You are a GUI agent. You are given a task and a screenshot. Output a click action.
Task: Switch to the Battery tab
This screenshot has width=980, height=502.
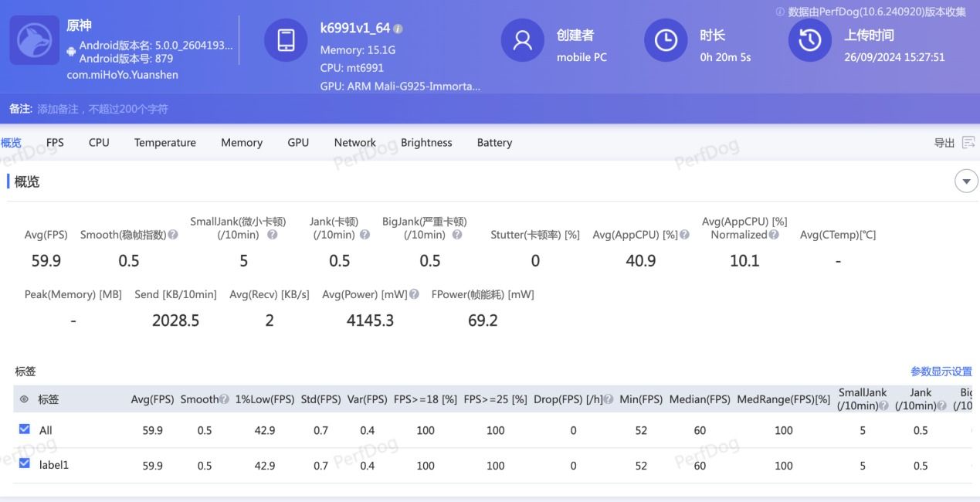494,142
